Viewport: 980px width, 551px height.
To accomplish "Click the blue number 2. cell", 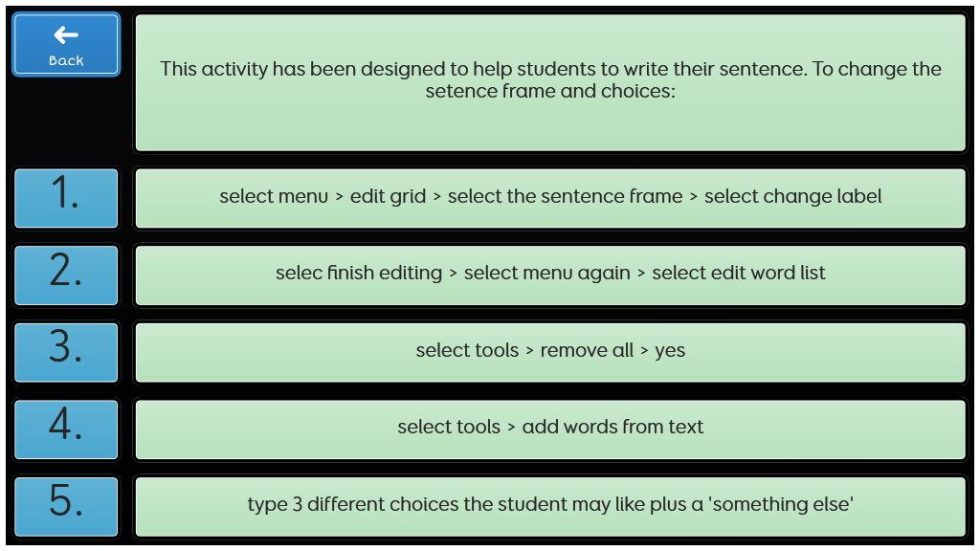I will [66, 275].
